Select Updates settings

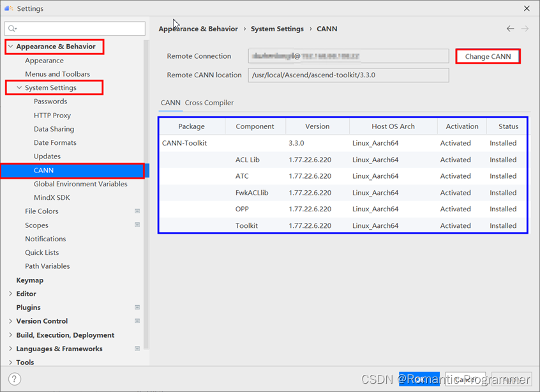click(47, 156)
